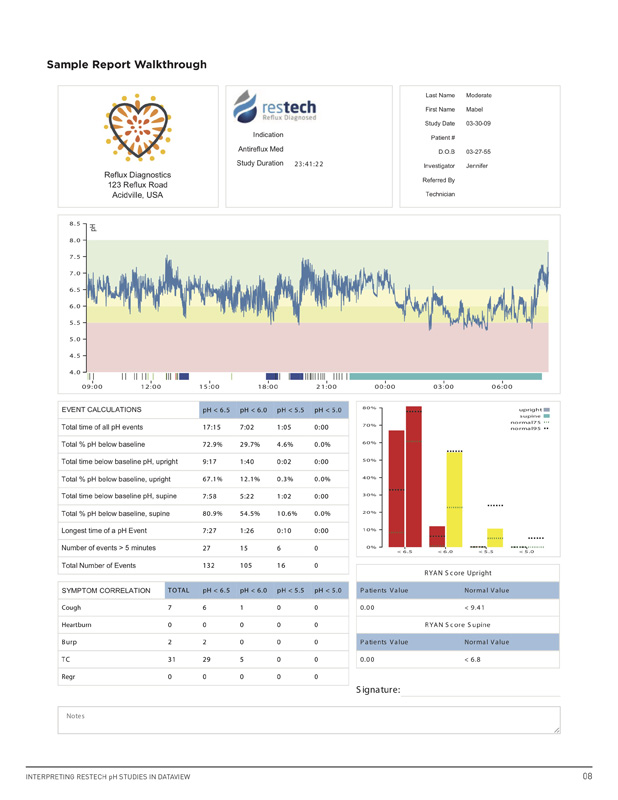Click the tall yellow bar in chart

click(454, 499)
